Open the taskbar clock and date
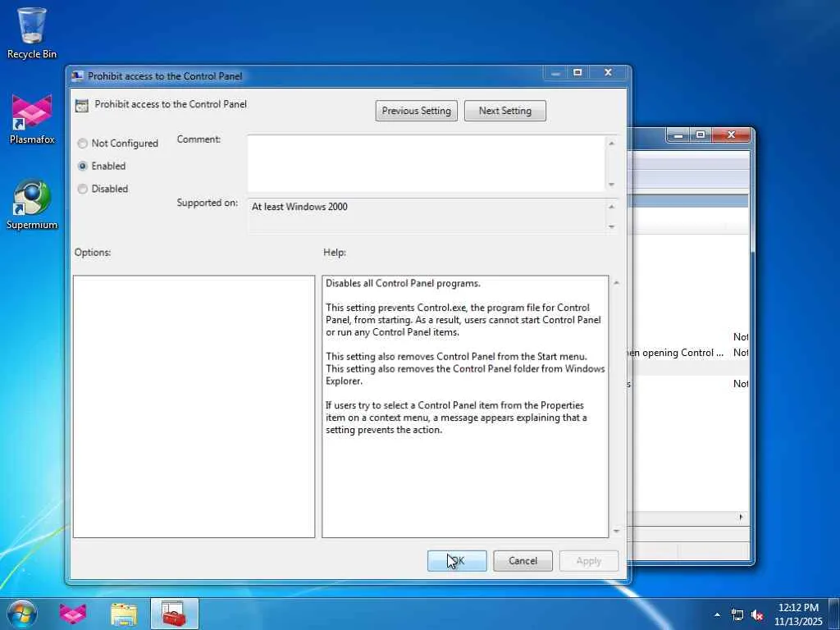Viewport: 840px width, 630px height. point(798,614)
